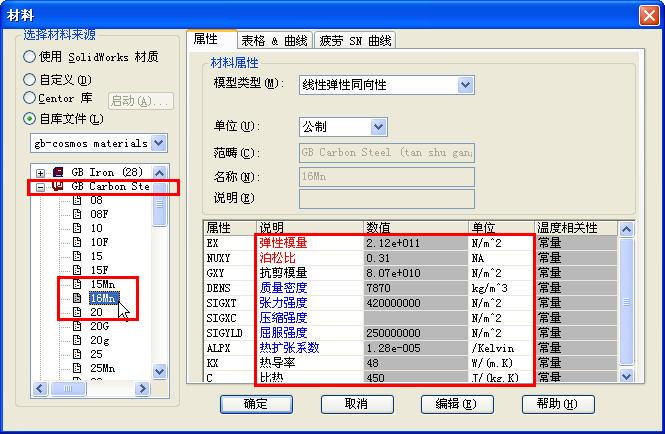This screenshot has height=434, width=665.
Task: Click the document icon beside material 20
Action: [77, 312]
